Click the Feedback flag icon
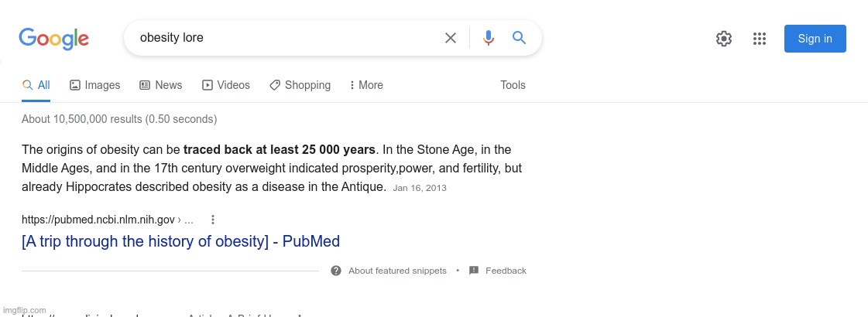 [x=474, y=271]
